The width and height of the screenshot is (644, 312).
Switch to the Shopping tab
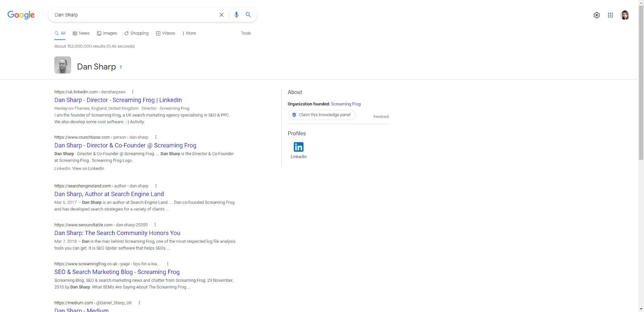(136, 33)
